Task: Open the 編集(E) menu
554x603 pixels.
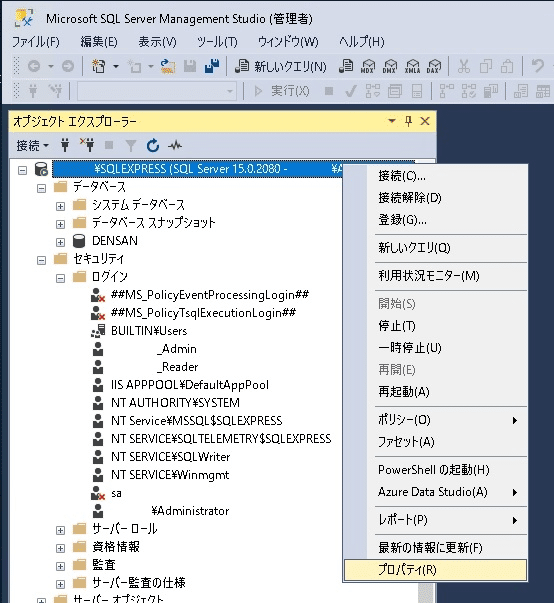Action: [x=99, y=42]
